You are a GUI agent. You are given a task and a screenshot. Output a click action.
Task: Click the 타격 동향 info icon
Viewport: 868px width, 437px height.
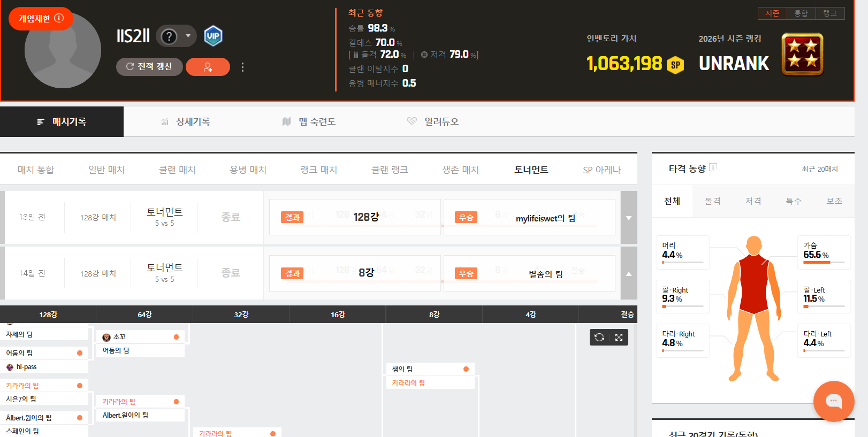[713, 167]
